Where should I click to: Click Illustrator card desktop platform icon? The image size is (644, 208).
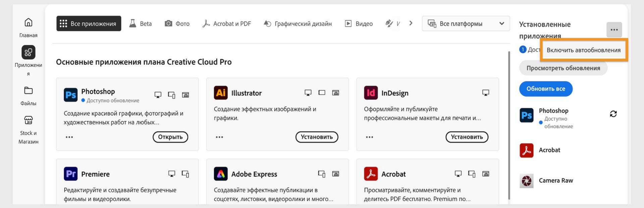pyautogui.click(x=308, y=93)
